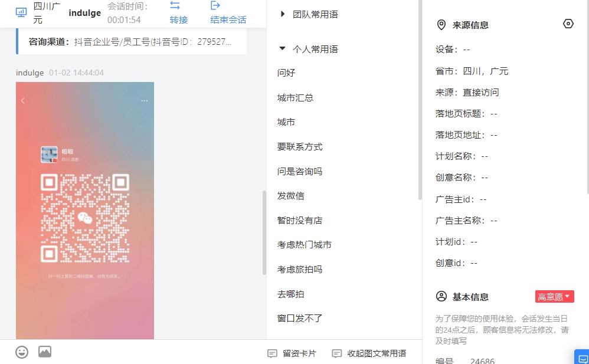This screenshot has width=589, height=364.
Task: Click the 广告主id field row
Action: [461, 199]
